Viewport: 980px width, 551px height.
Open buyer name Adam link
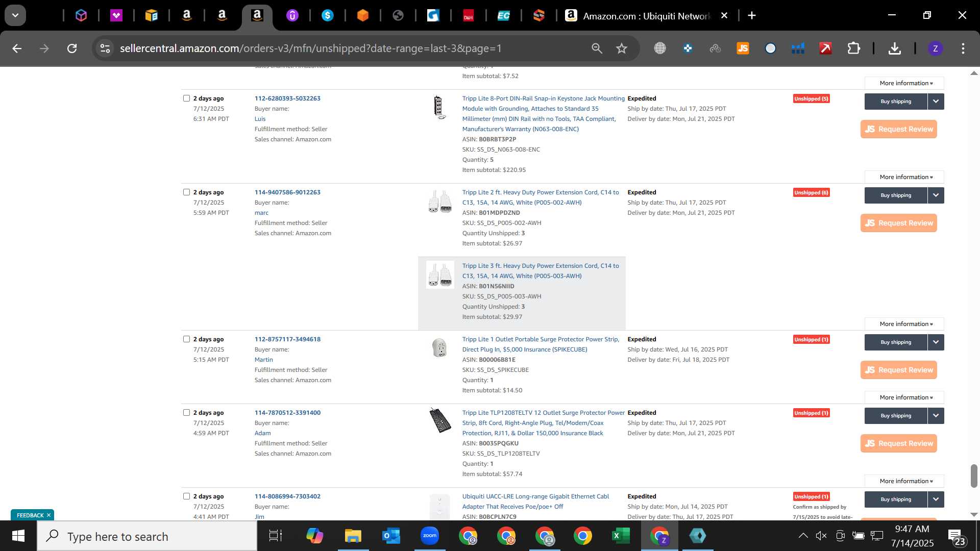tap(262, 433)
